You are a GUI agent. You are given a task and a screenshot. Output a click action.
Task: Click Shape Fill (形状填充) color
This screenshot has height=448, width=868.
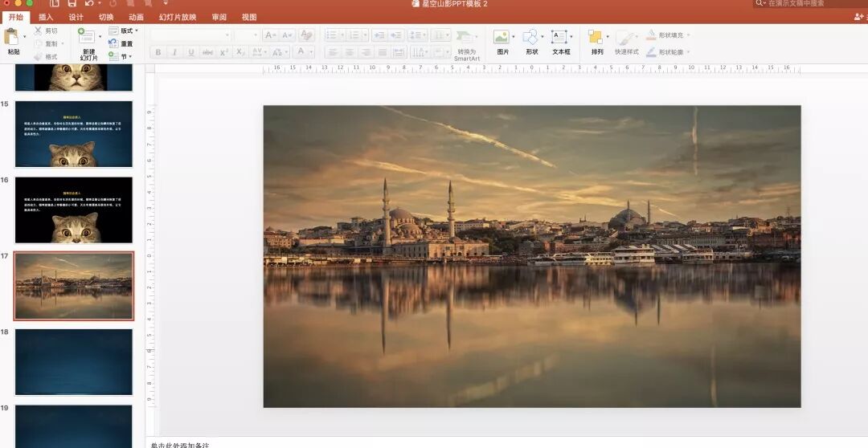pos(667,35)
